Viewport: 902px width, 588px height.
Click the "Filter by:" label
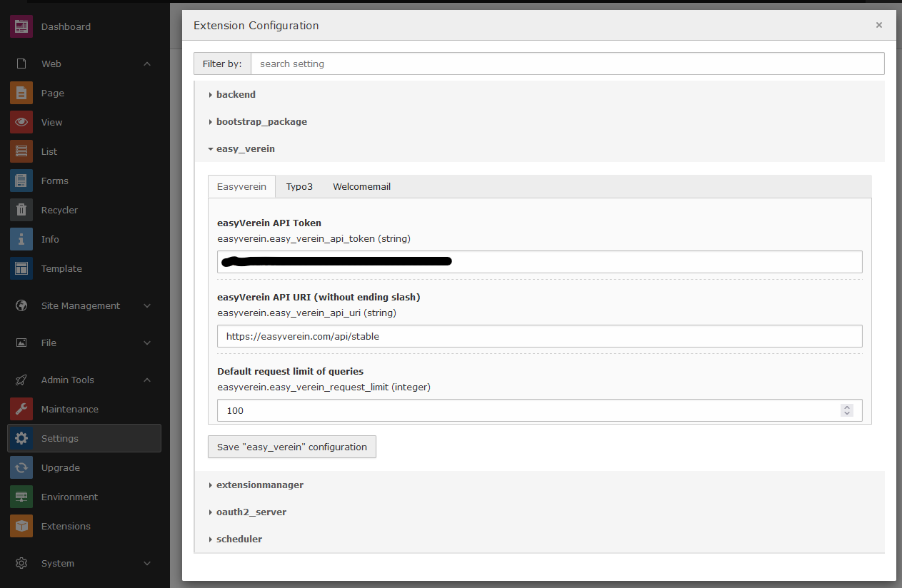pyautogui.click(x=222, y=64)
